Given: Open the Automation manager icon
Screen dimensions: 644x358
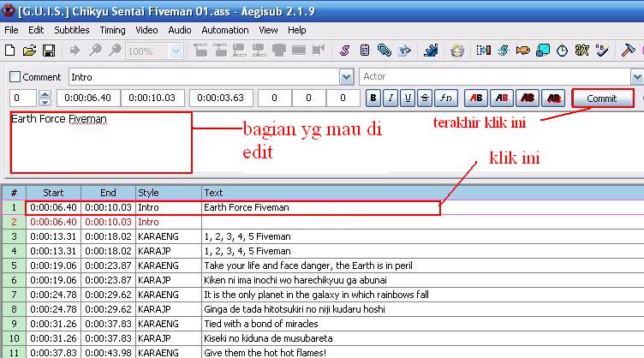Looking at the screenshot, I should (x=431, y=51).
